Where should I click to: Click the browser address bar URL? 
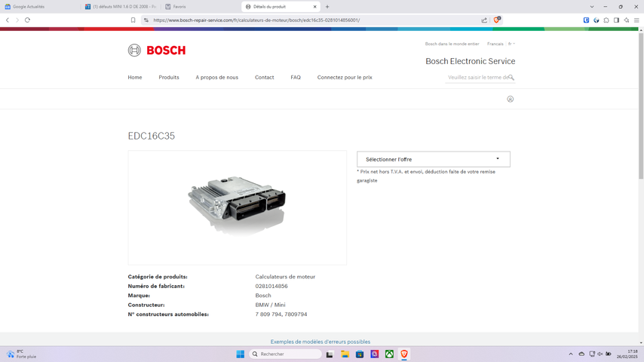[x=256, y=20]
